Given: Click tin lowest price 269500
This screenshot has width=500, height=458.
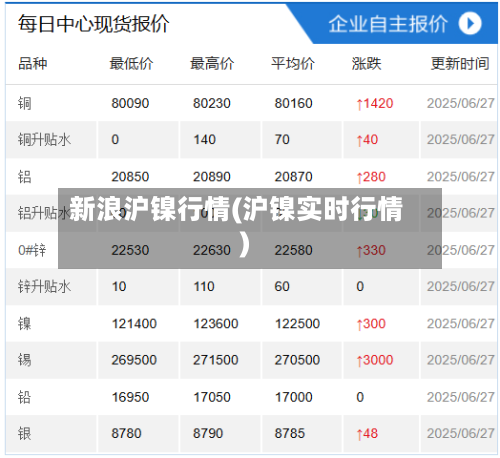Looking at the screenshot, I should tap(134, 360).
